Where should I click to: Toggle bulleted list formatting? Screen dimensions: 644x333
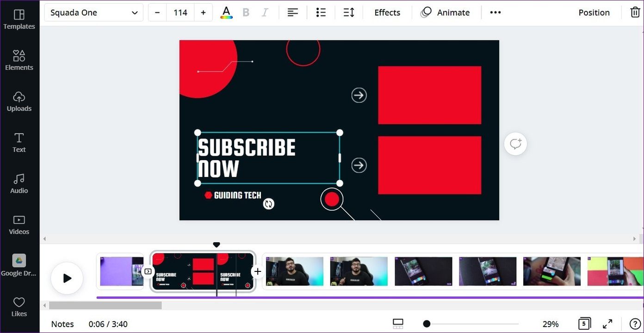(321, 13)
